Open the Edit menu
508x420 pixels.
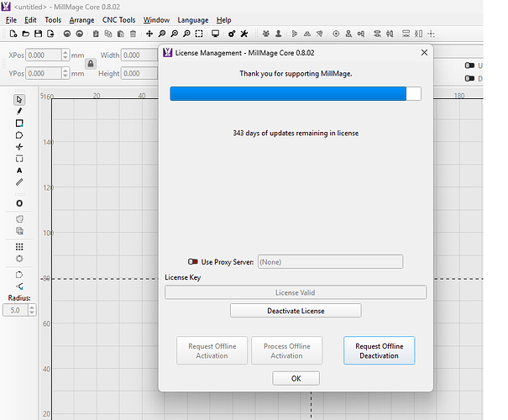pos(30,20)
